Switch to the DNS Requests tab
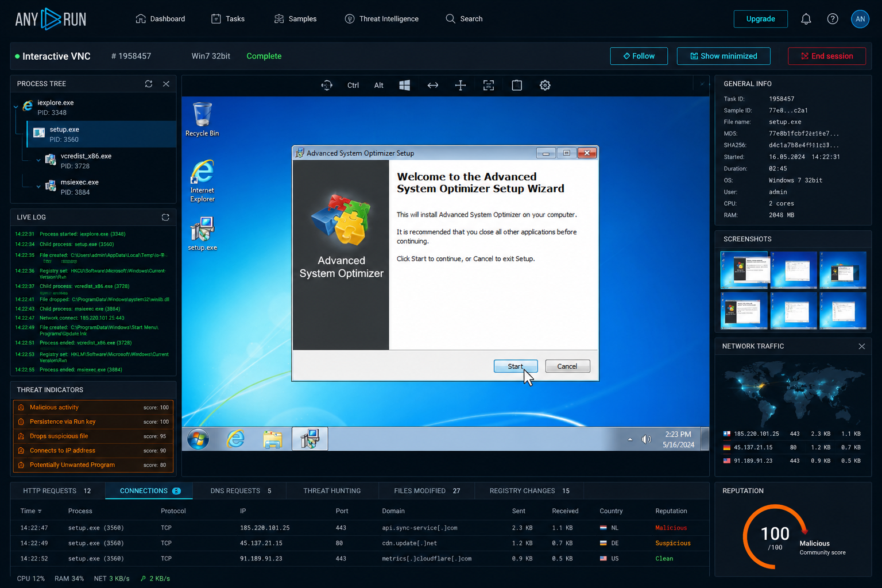Screen dimensions: 882x588 241,491
